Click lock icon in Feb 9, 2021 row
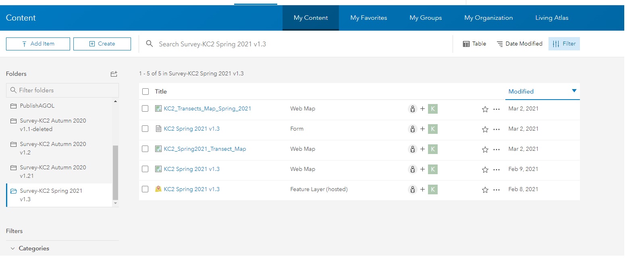 [412, 169]
